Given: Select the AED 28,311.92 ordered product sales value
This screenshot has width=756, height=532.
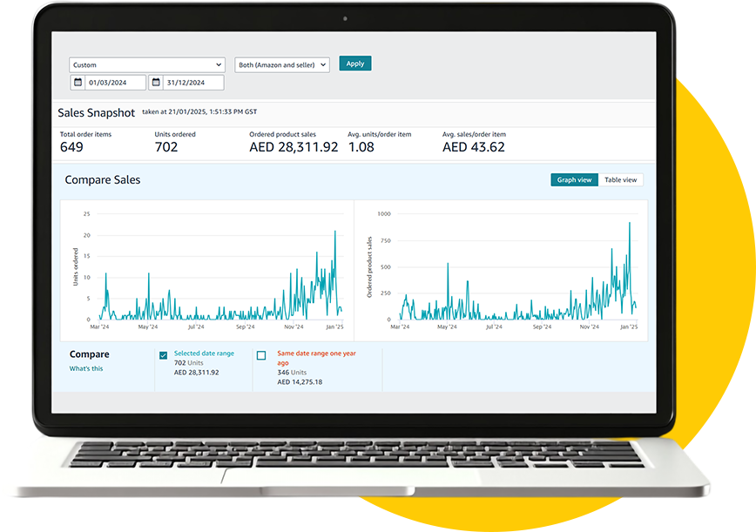Looking at the screenshot, I should (x=294, y=147).
